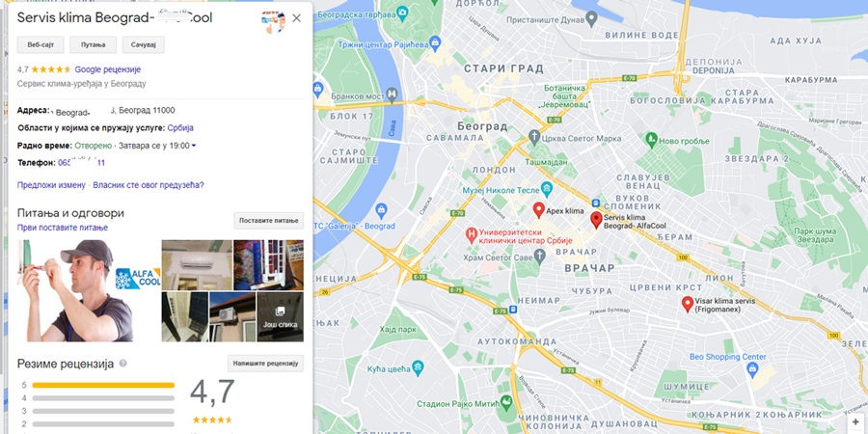Open the Google рецензије link
This screenshot has width=868, height=434.
tap(108, 69)
